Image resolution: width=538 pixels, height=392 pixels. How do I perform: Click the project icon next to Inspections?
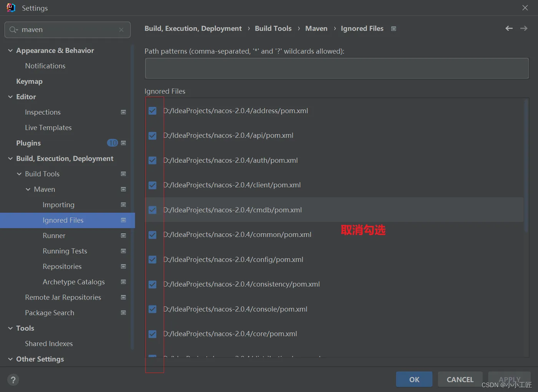123,112
